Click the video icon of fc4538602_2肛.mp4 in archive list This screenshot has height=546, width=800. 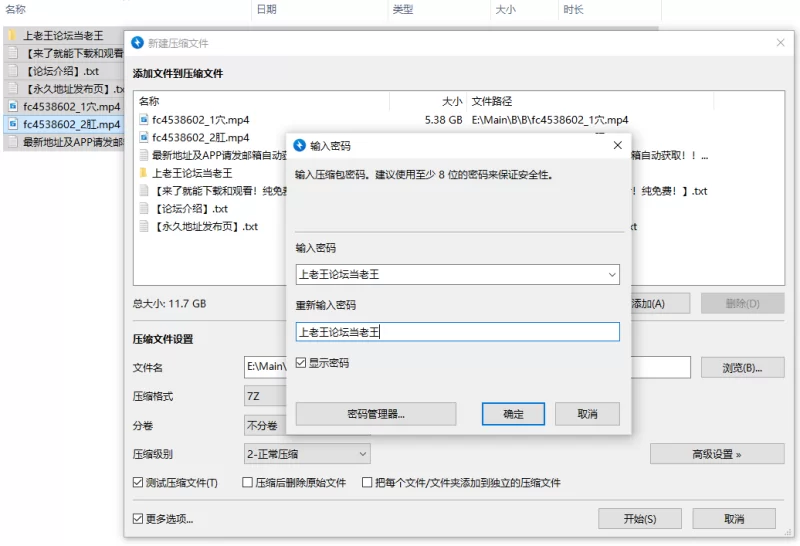click(x=144, y=138)
